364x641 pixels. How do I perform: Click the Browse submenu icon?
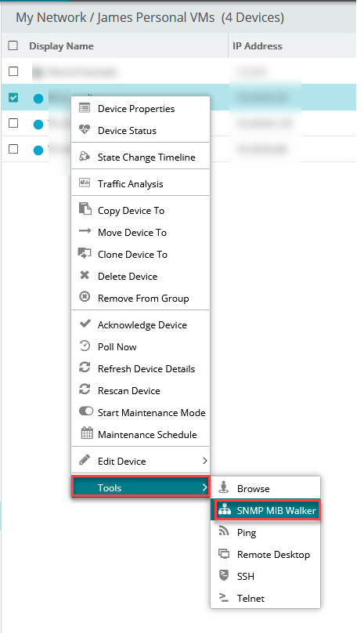(x=224, y=487)
